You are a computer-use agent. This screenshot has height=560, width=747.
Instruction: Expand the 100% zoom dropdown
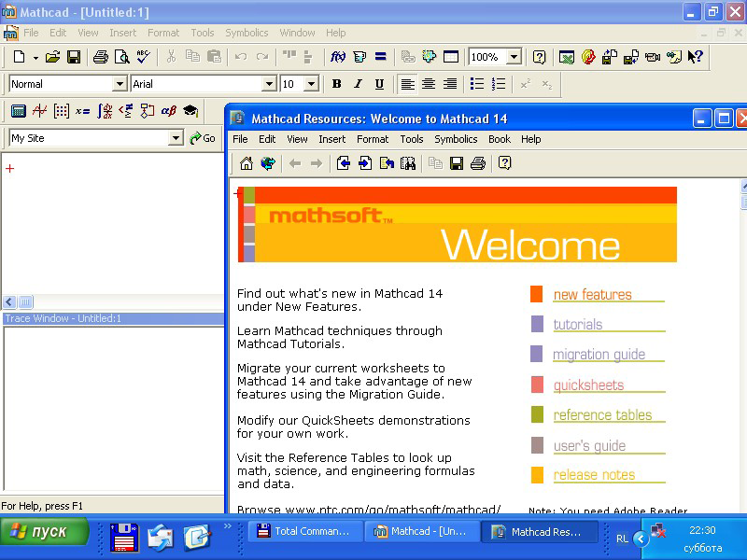tap(514, 57)
